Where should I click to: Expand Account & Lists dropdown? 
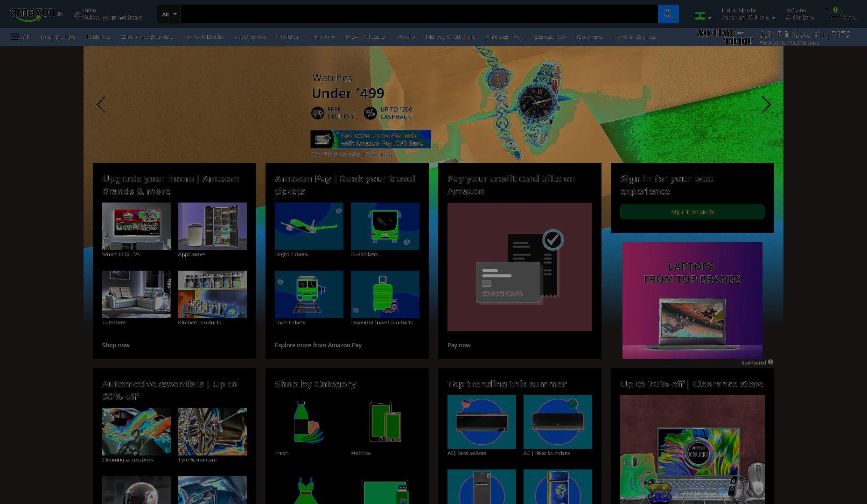coord(748,14)
